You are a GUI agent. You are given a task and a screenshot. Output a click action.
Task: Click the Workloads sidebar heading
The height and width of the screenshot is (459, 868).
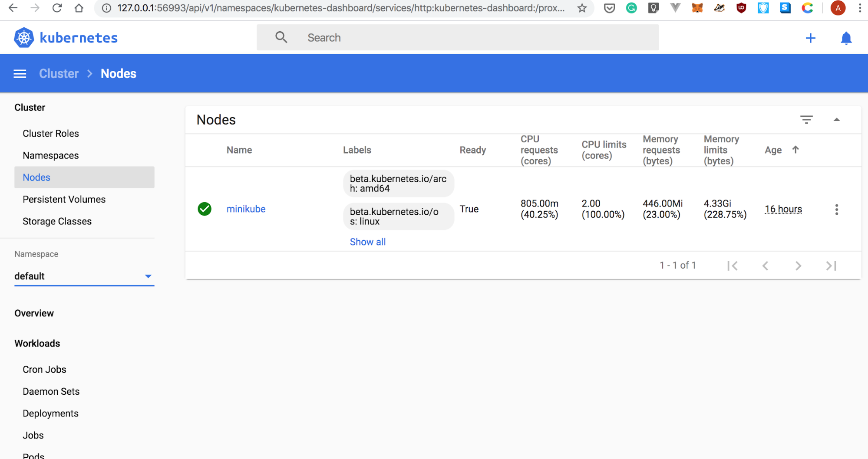pyautogui.click(x=37, y=344)
